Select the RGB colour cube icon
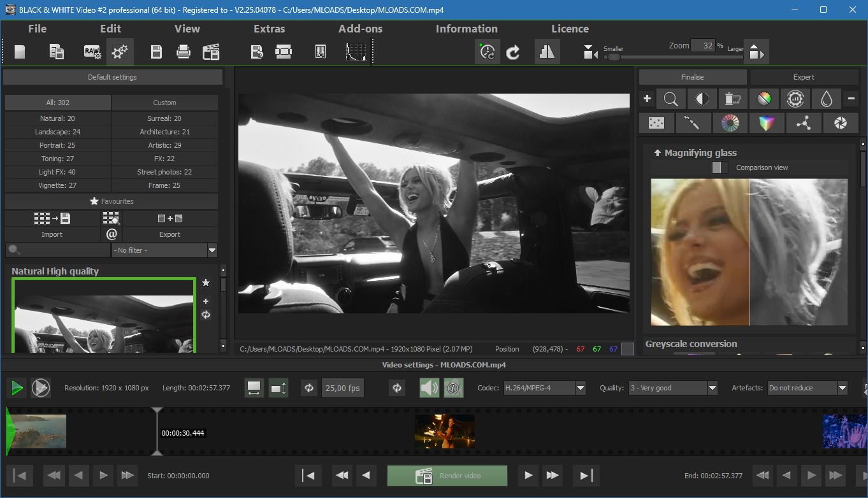 coord(767,123)
